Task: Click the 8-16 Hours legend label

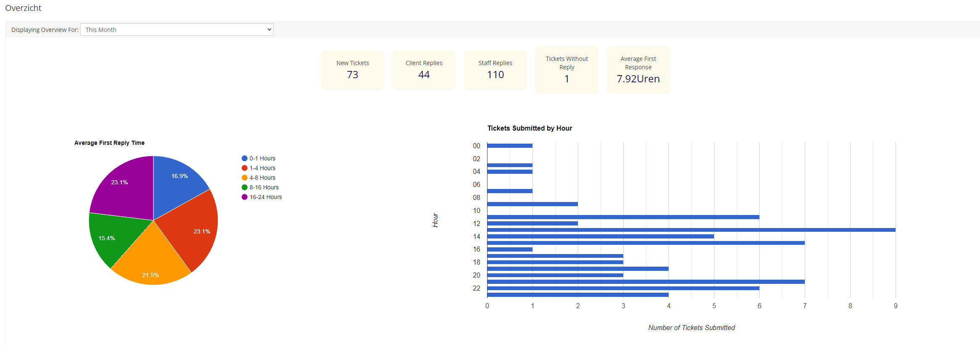Action: 264,187
